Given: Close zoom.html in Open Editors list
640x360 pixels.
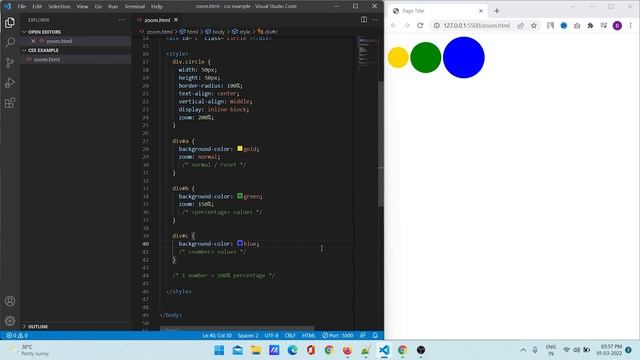Looking at the screenshot, I should pos(33,41).
